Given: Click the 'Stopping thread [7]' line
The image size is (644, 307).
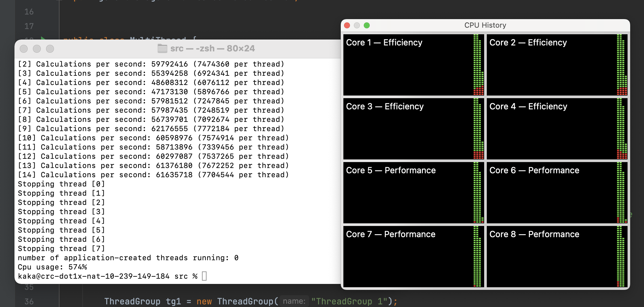Looking at the screenshot, I should pos(62,249).
